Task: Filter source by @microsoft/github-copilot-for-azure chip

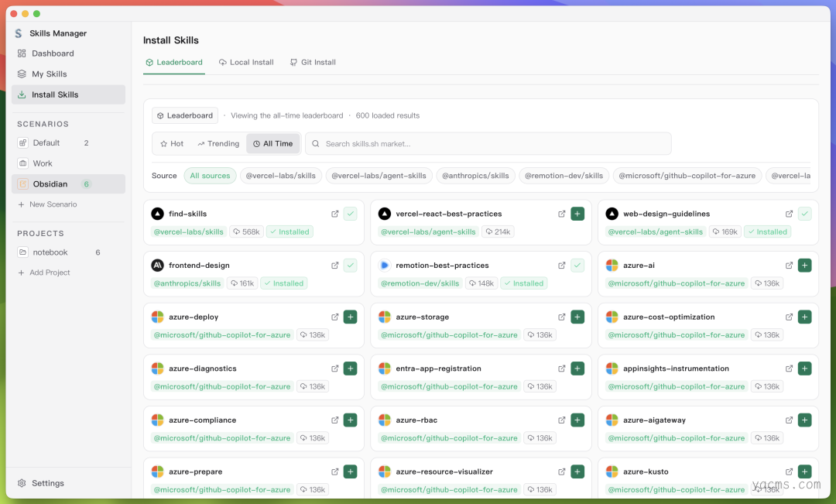Action: point(687,176)
